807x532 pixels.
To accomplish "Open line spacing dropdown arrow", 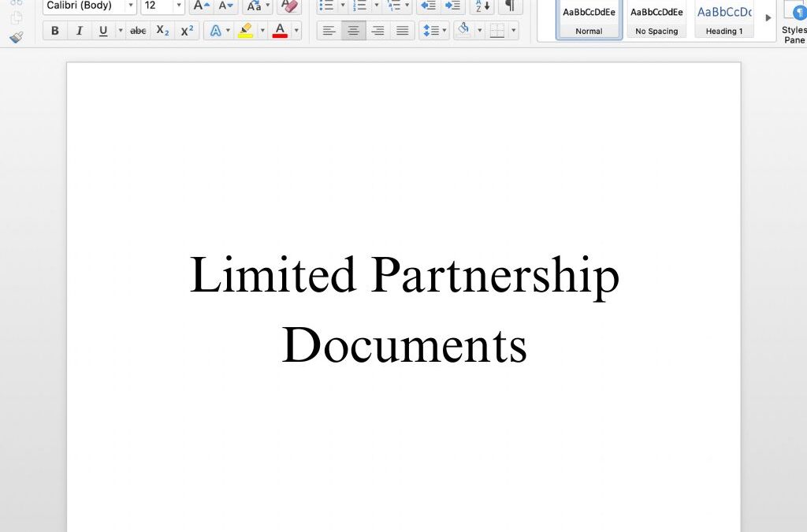I will pyautogui.click(x=444, y=31).
